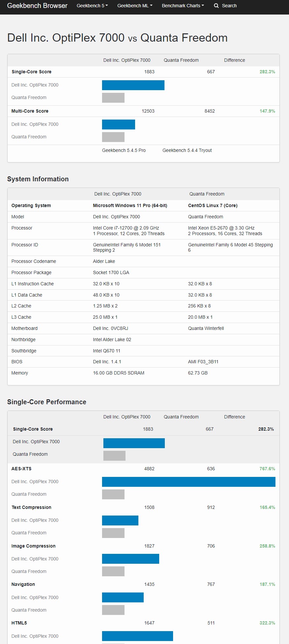Click the System Information section heading
The width and height of the screenshot is (289, 644).
(x=38, y=179)
